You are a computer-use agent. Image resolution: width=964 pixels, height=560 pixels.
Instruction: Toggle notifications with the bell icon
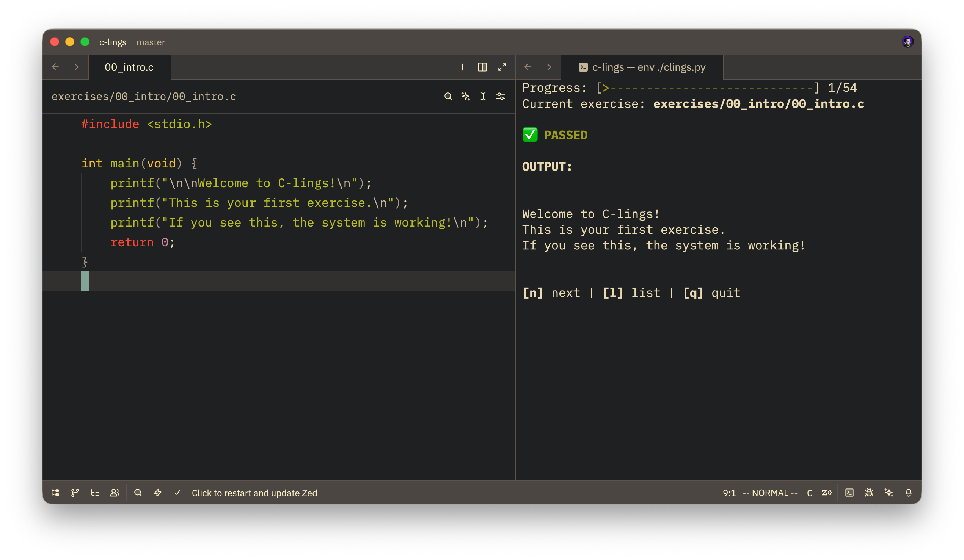tap(909, 493)
